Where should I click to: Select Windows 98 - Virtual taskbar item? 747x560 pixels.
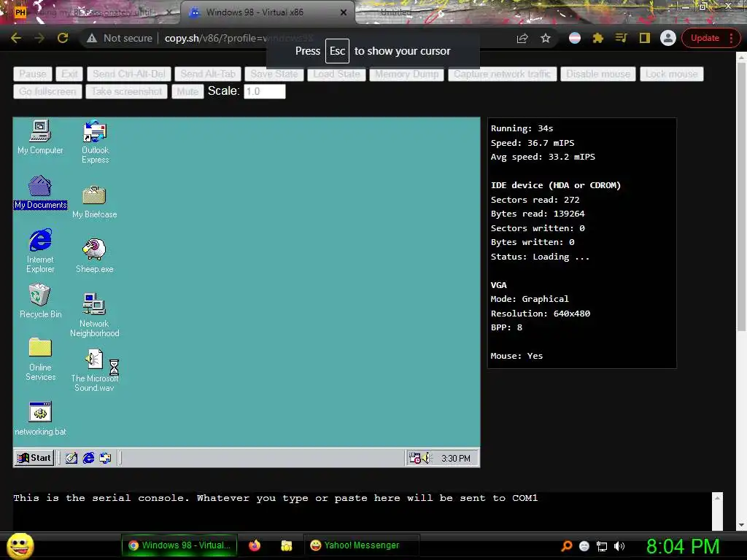tap(179, 545)
